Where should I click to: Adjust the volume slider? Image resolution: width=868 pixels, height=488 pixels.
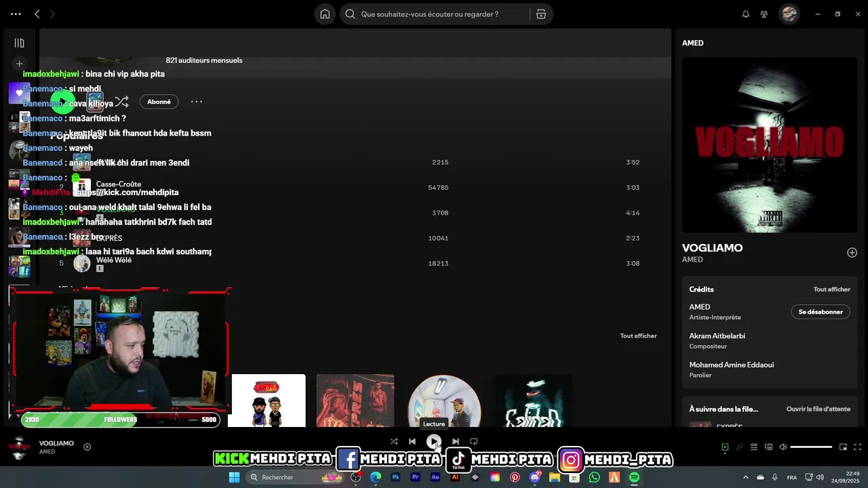pos(811,447)
